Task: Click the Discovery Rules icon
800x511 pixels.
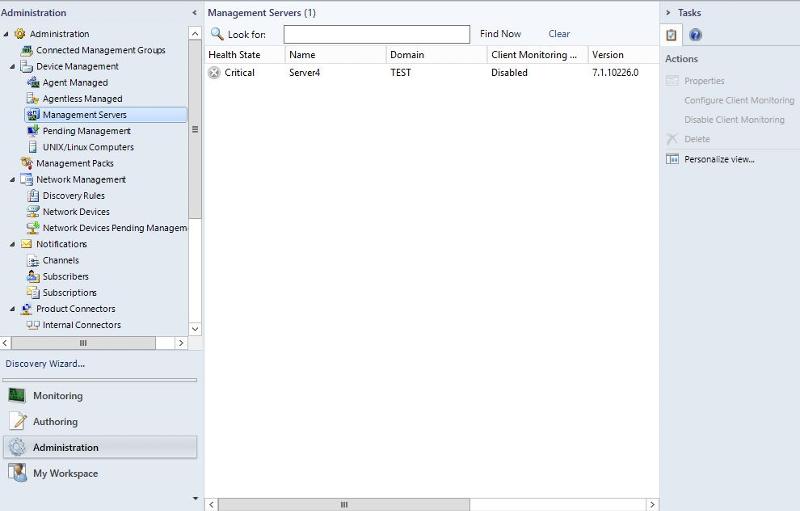Action: [33, 195]
